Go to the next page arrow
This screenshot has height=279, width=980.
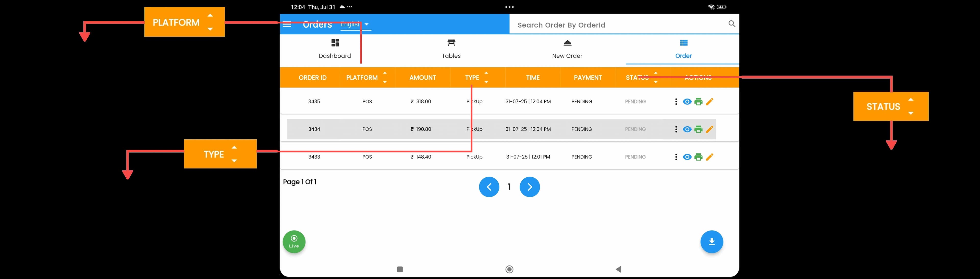click(x=530, y=187)
